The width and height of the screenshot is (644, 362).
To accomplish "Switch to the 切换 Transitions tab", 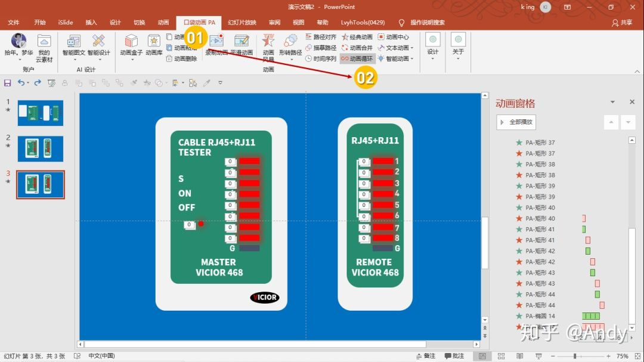I will click(139, 23).
